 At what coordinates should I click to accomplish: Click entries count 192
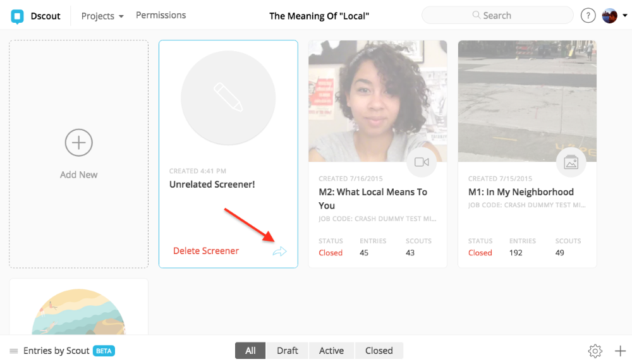coord(516,253)
